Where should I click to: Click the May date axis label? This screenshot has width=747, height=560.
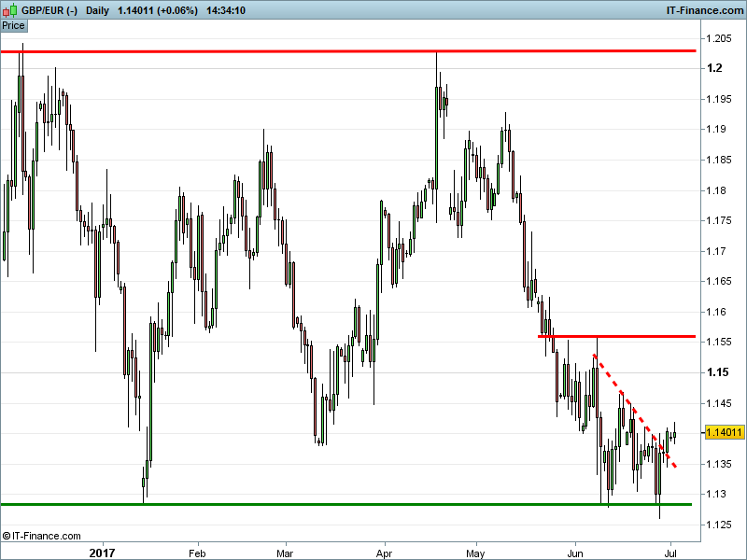(x=475, y=553)
